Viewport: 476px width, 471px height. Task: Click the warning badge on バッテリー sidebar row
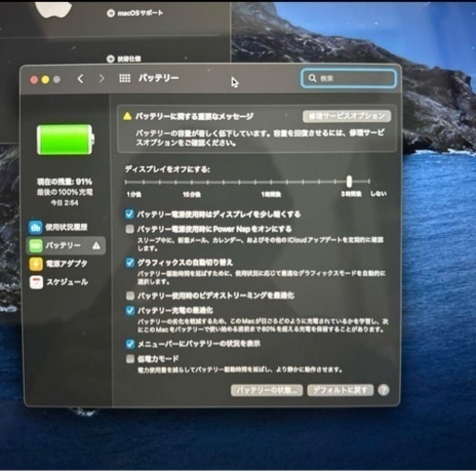[x=96, y=245]
